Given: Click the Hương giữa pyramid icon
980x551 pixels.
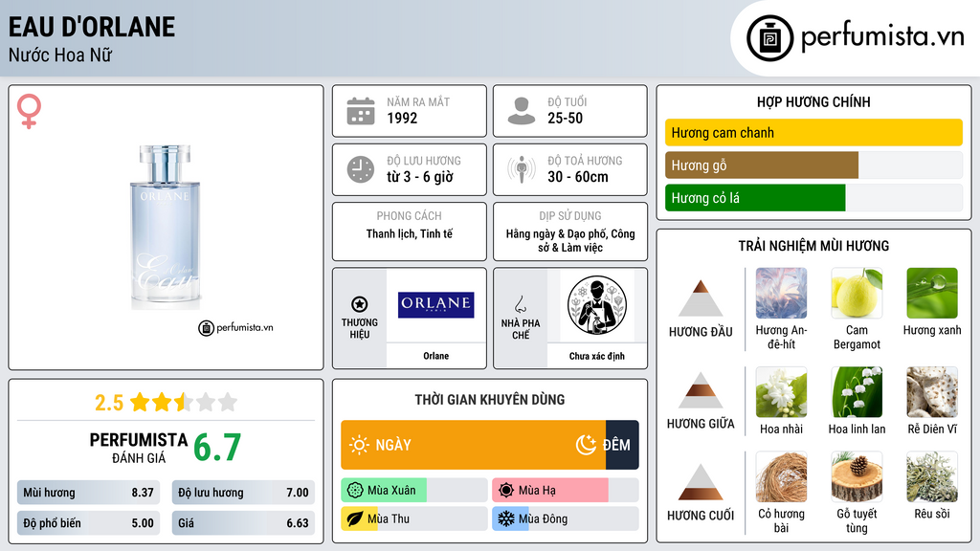Looking at the screenshot, I should [x=701, y=390].
